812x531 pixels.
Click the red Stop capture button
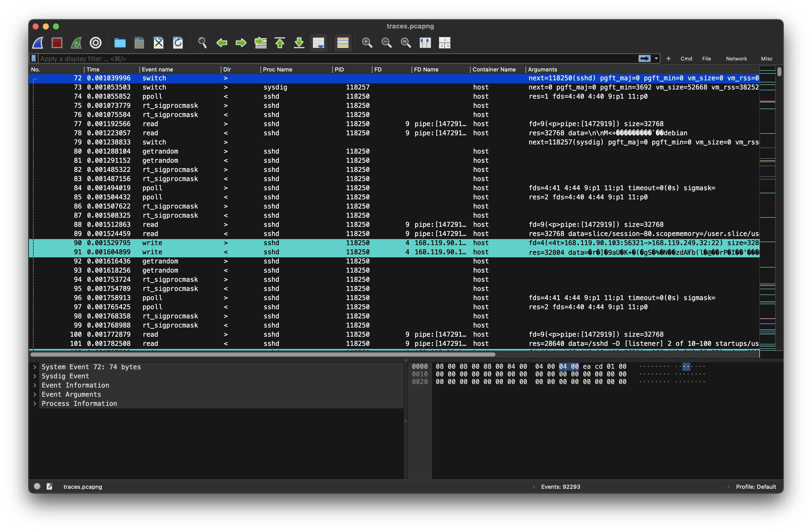57,43
